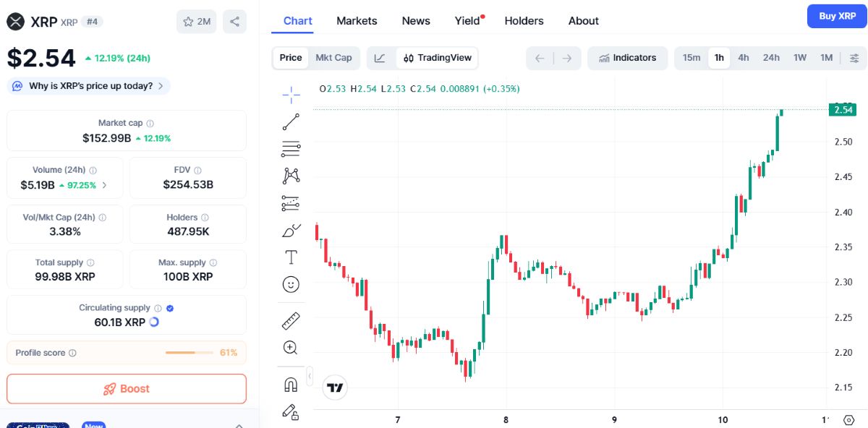The width and height of the screenshot is (868, 428).
Task: Switch to the simple line chart view
Action: tap(381, 58)
